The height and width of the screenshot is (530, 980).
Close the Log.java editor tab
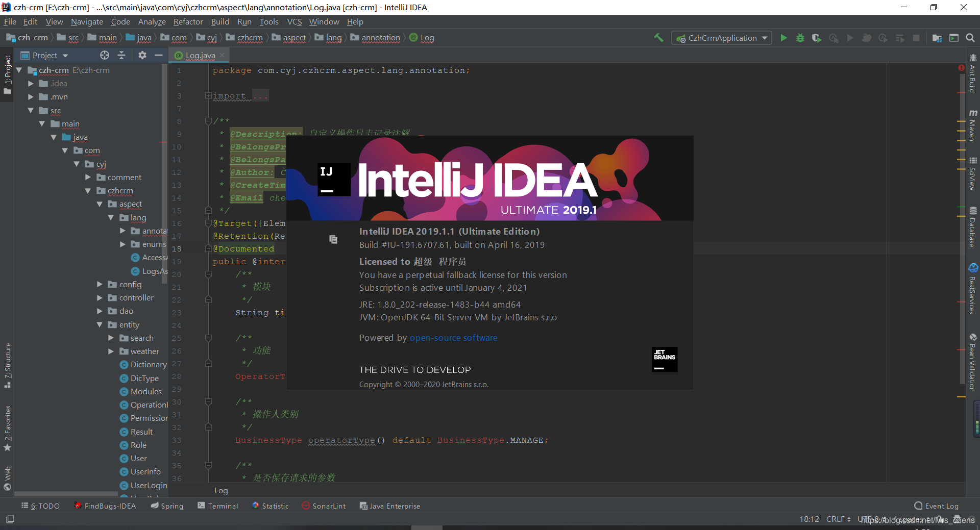pyautogui.click(x=223, y=55)
